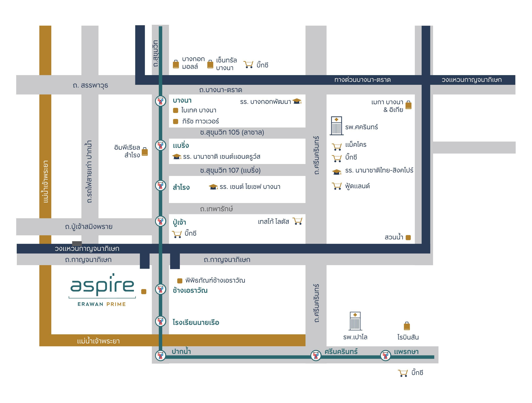Click the BTS icon for โรงเรียนนายเรือ station
532x403 pixels.
pos(160,321)
